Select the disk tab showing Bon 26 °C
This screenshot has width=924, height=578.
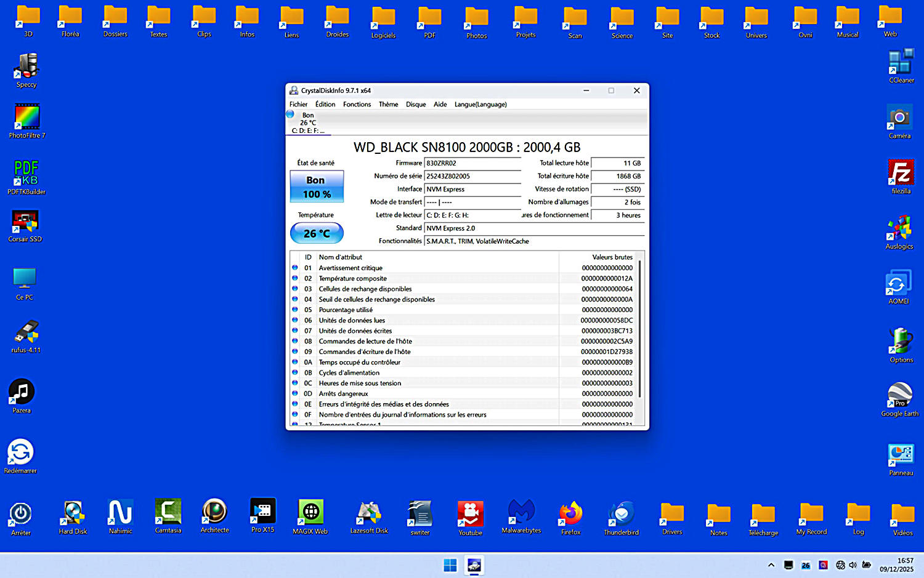308,122
